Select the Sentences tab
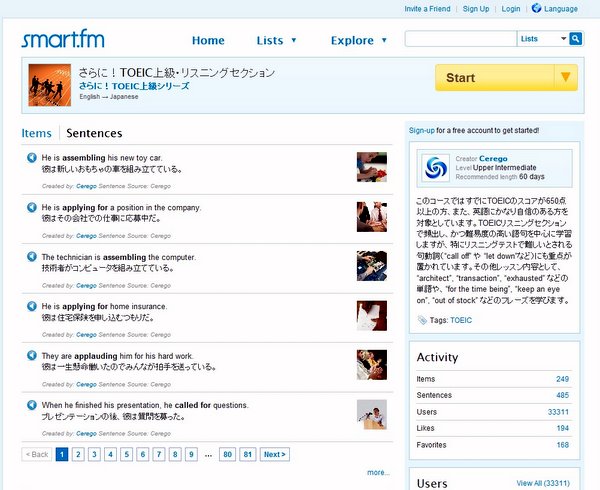Image resolution: width=600 pixels, height=490 pixels. 94,133
